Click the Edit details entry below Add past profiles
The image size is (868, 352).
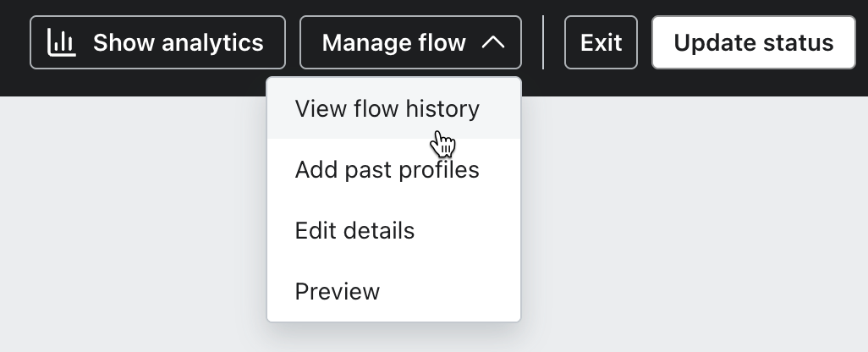tap(354, 231)
